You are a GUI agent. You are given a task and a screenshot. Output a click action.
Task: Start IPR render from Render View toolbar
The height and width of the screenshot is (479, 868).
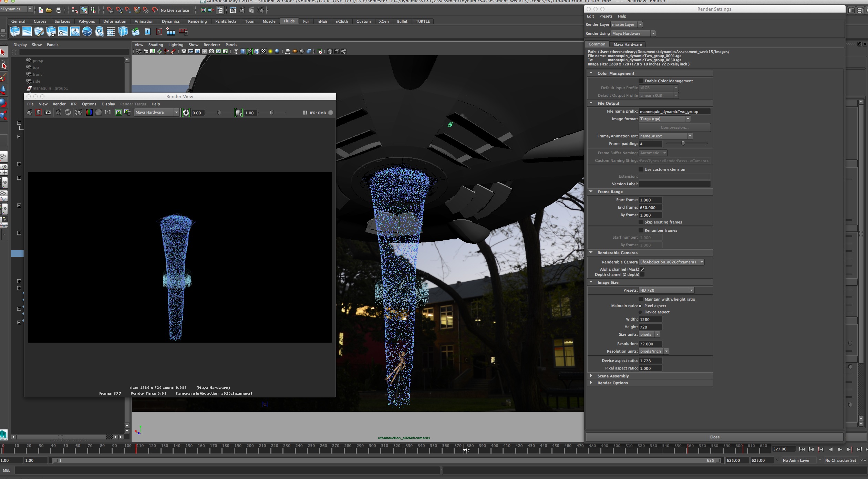[x=59, y=112]
